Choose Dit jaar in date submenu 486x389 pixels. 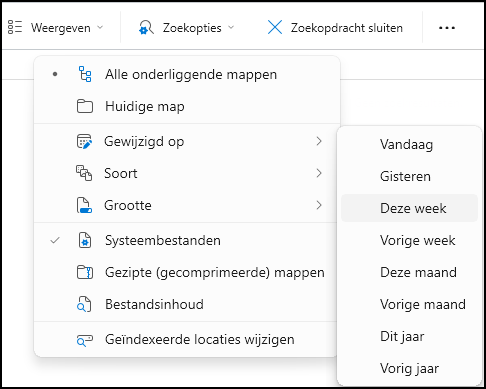point(409,336)
